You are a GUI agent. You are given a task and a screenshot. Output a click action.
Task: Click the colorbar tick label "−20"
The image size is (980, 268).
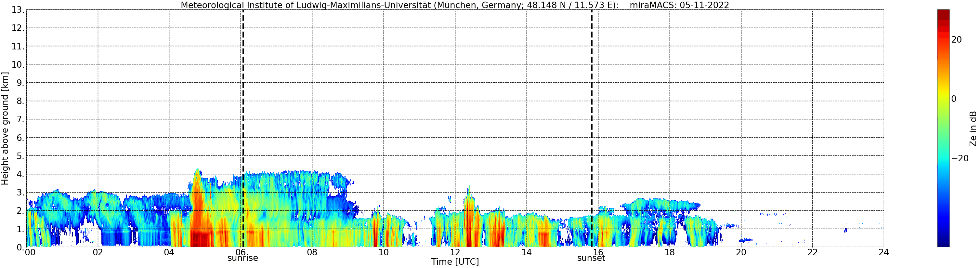[x=960, y=158]
